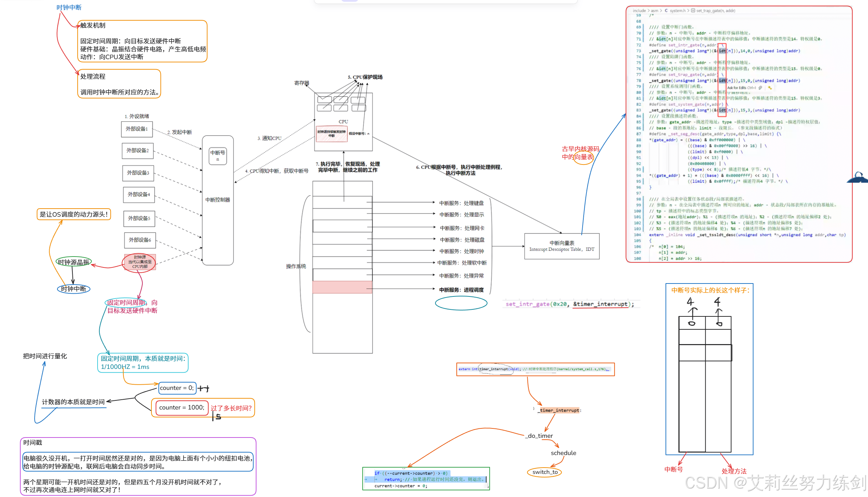
Task: Click the paperclip attach icon beside Ask for Edits
Action: (x=760, y=88)
